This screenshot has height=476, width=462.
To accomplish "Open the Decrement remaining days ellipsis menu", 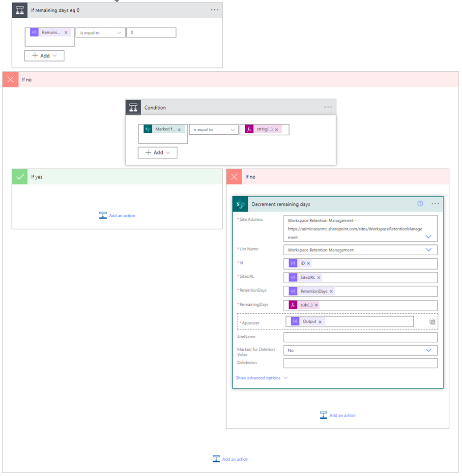I will [x=435, y=204].
